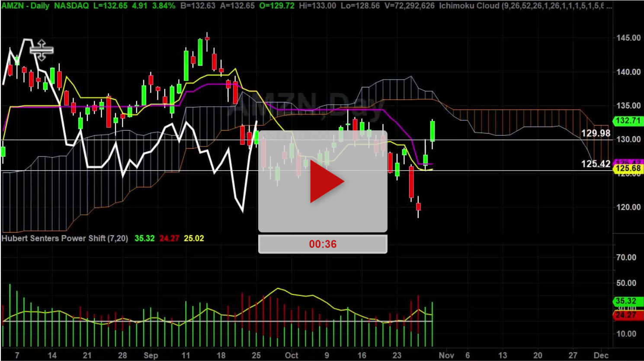The width and height of the screenshot is (644, 361).
Task: Click the Dec date axis label
Action: point(601,355)
